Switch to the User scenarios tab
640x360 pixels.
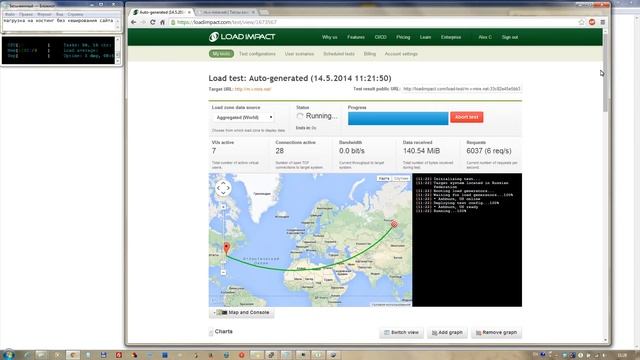coord(299,54)
